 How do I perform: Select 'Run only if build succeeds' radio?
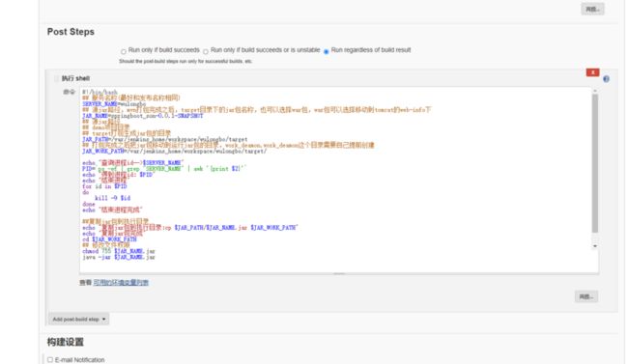pyautogui.click(x=124, y=52)
